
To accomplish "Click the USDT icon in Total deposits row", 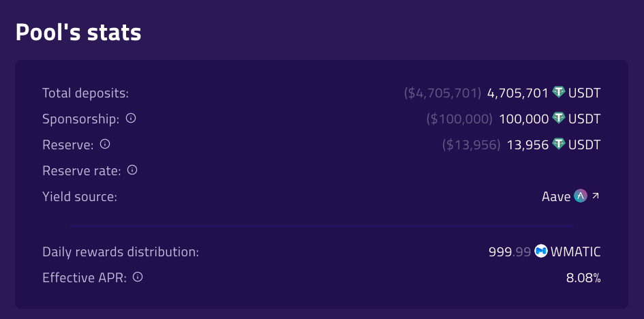I will pos(559,92).
